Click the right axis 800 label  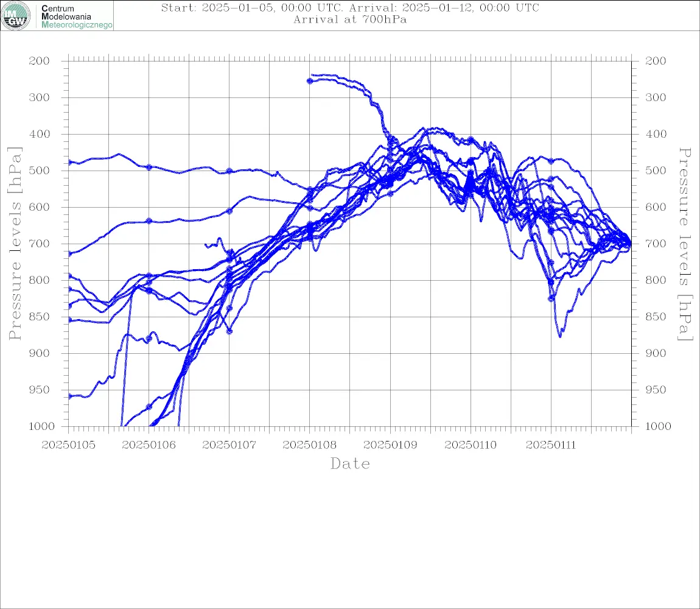pyautogui.click(x=656, y=280)
